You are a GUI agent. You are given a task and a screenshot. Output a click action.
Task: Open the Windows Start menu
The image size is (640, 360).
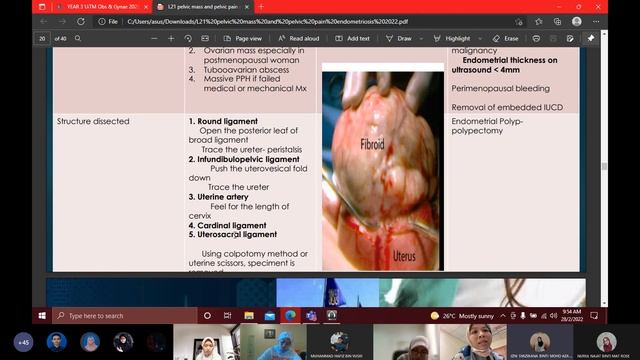tap(42, 316)
